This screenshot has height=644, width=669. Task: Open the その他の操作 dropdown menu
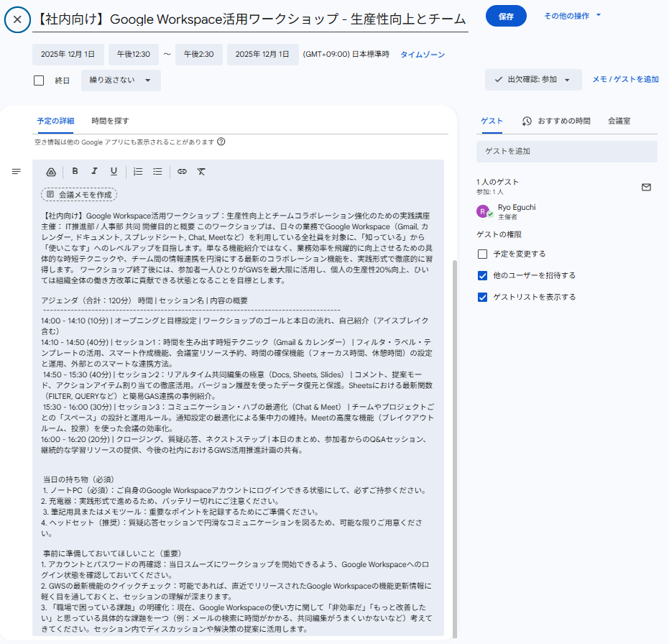(x=572, y=16)
